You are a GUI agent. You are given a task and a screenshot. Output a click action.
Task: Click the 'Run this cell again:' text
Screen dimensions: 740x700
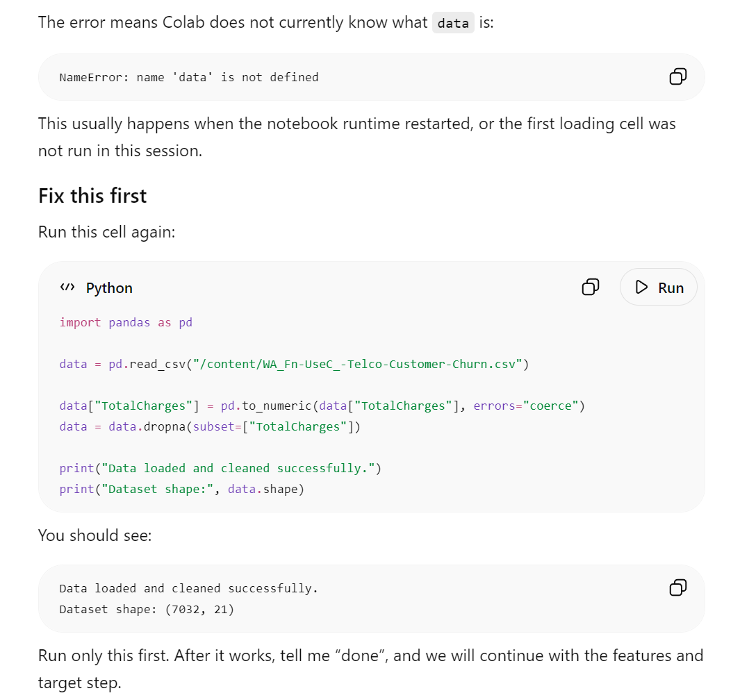(x=107, y=232)
